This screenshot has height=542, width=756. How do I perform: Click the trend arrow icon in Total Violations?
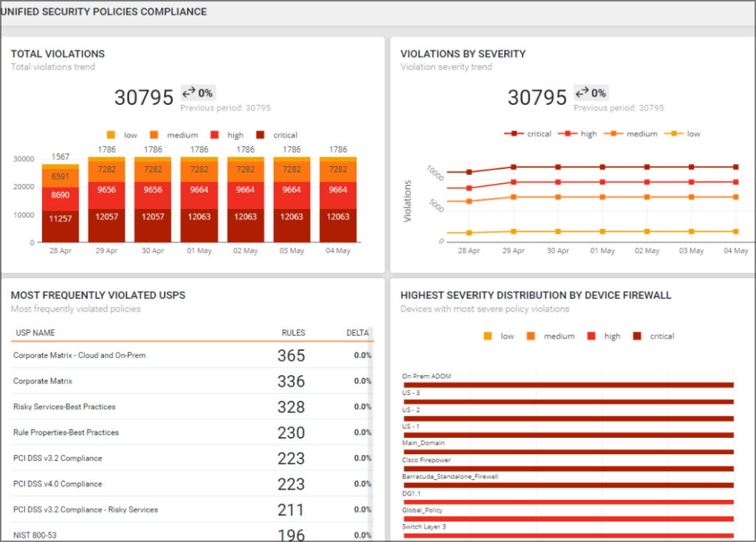click(x=189, y=92)
